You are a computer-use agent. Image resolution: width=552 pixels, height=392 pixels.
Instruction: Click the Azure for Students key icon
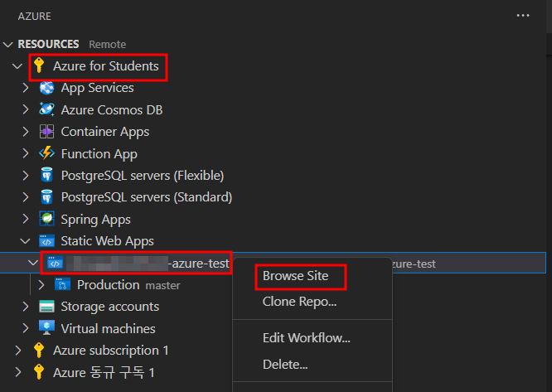pos(38,65)
